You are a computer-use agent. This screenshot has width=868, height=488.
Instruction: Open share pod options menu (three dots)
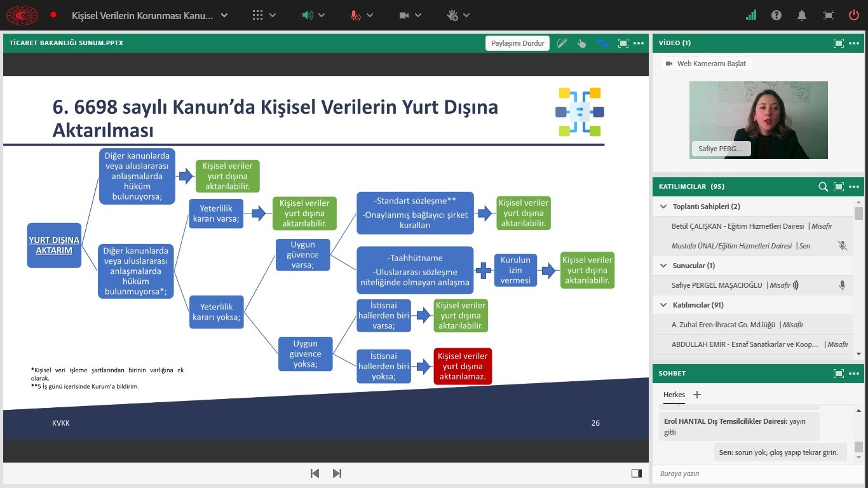(x=639, y=43)
